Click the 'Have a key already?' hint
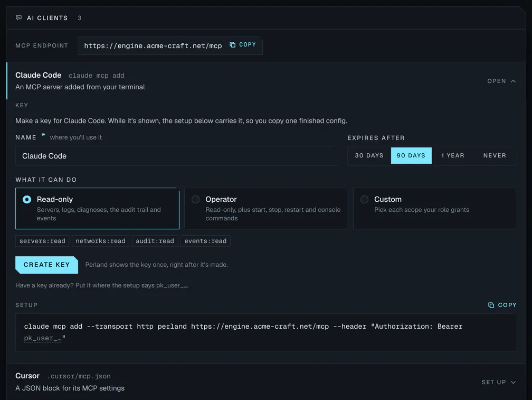The height and width of the screenshot is (400, 532). pos(102,285)
